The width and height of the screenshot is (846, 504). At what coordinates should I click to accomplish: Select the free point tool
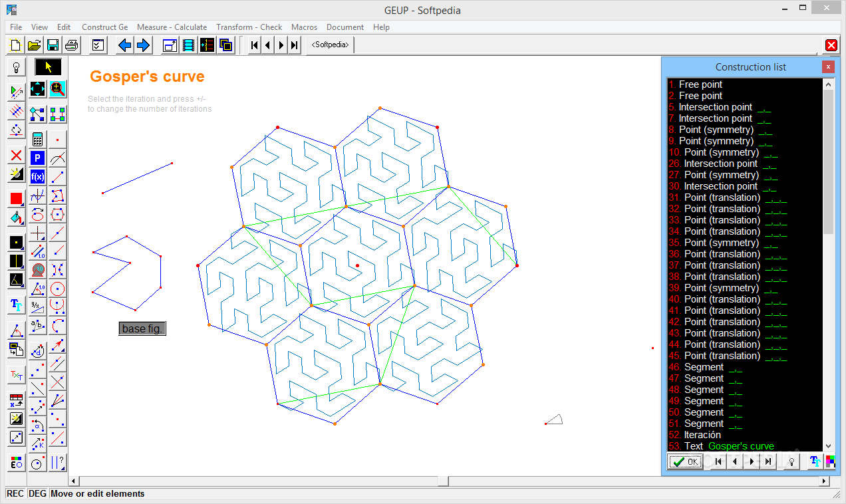click(x=58, y=140)
